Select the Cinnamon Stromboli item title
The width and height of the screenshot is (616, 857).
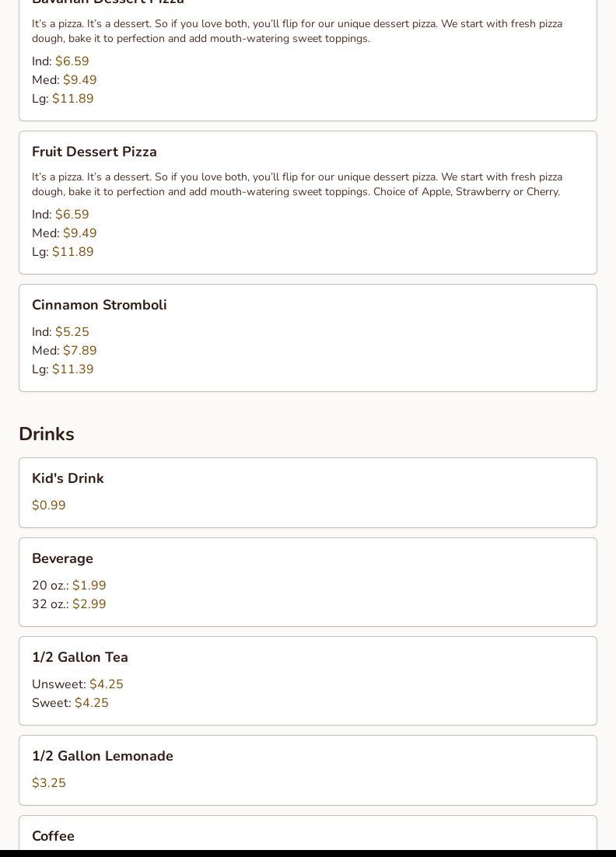[99, 305]
